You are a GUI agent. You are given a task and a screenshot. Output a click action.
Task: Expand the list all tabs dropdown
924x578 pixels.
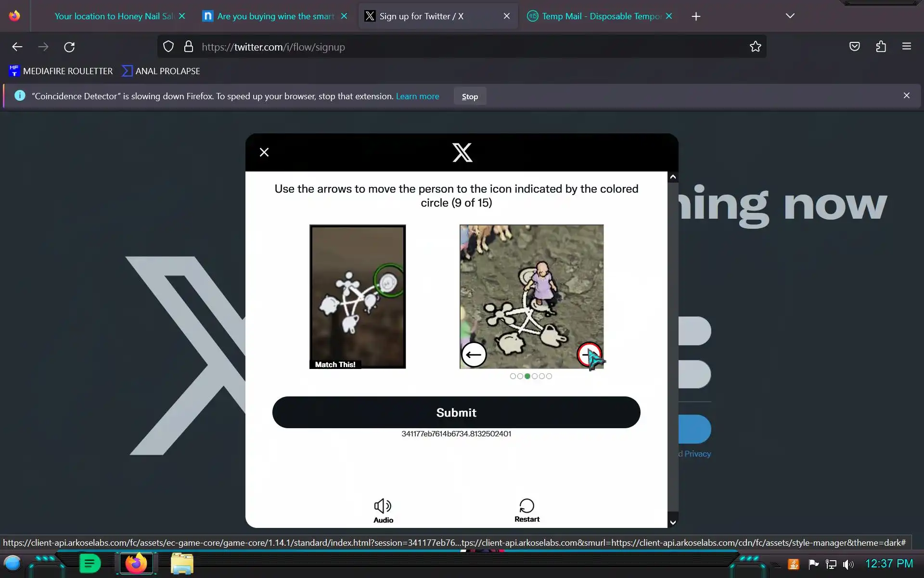pos(790,16)
